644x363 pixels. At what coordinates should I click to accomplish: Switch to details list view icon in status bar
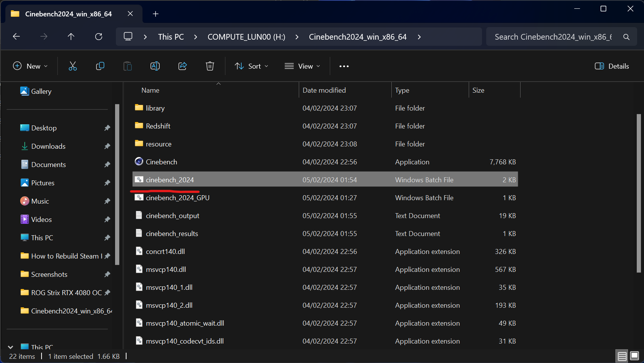coord(622,356)
